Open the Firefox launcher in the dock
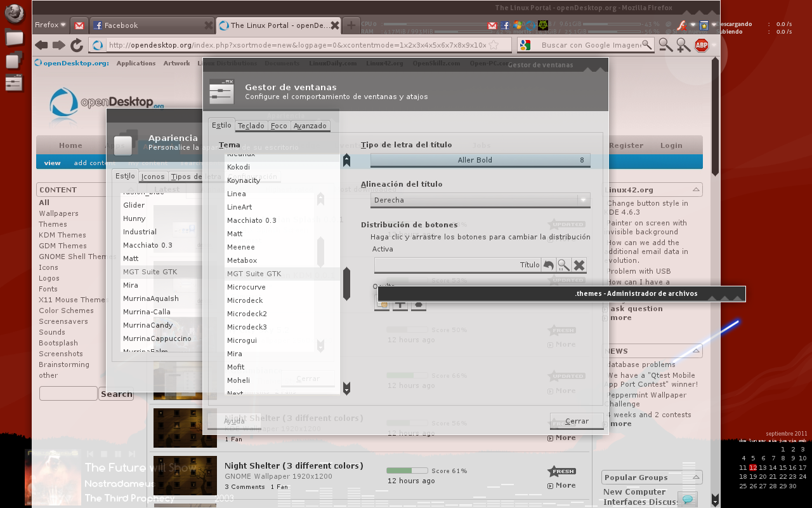 pyautogui.click(x=14, y=13)
